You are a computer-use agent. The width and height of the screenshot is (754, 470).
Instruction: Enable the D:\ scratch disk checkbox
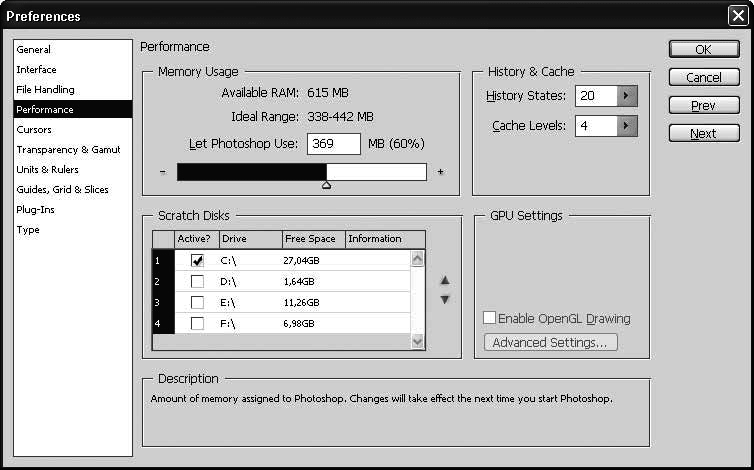(x=197, y=281)
